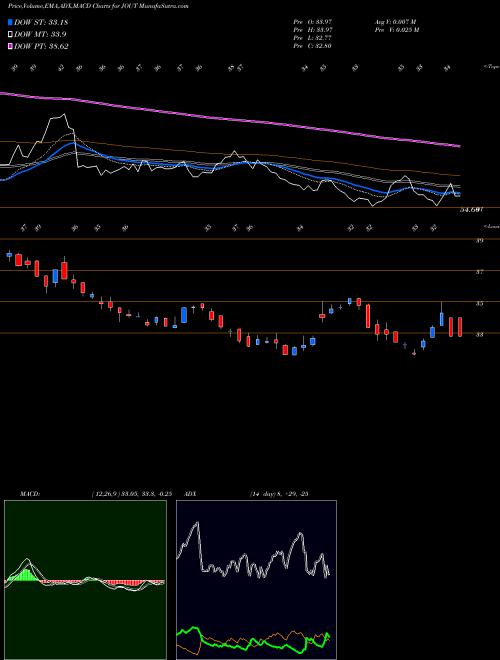Click the MACD '(12,26,9)' parameter values

point(131,494)
